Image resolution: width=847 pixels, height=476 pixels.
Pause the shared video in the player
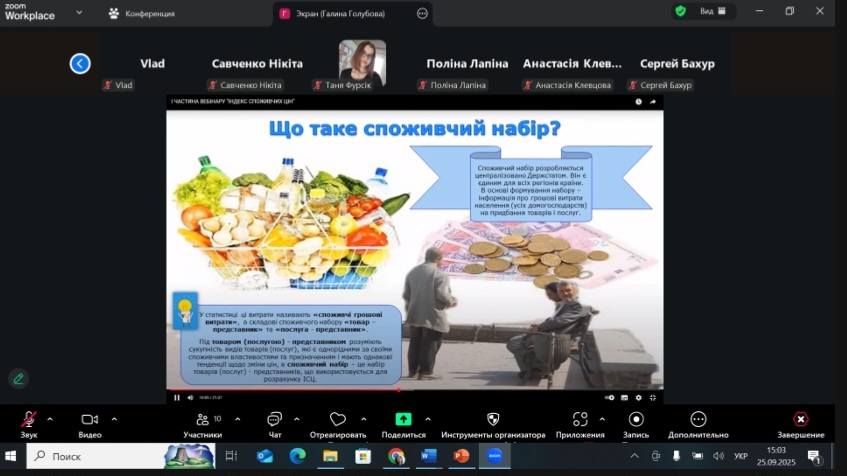(177, 397)
